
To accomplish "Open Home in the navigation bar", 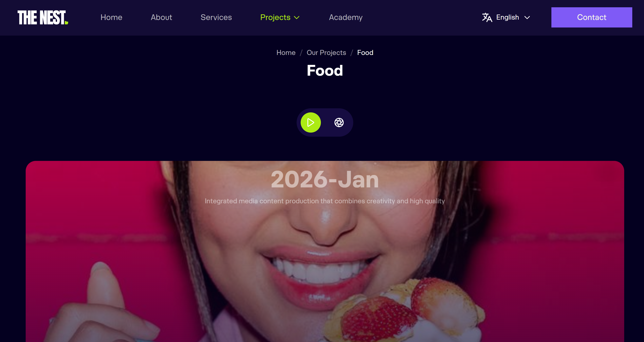I will pos(111,17).
